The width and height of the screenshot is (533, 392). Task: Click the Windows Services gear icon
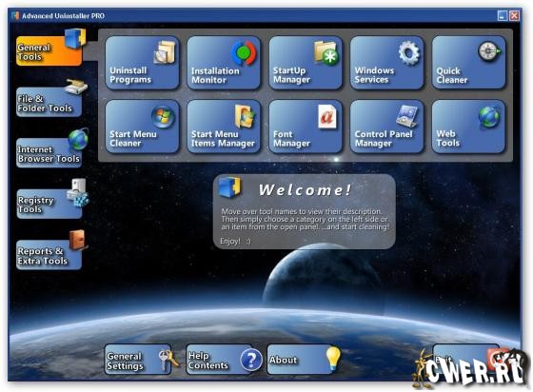(409, 52)
